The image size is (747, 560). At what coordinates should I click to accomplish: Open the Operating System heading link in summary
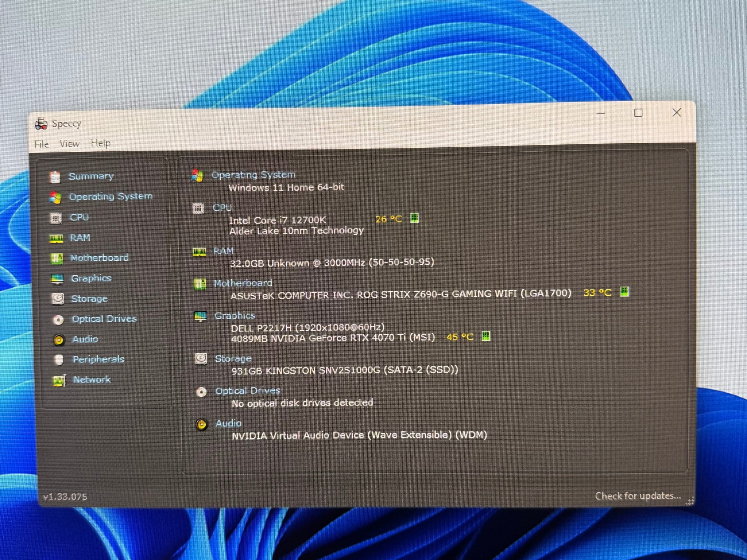(253, 175)
